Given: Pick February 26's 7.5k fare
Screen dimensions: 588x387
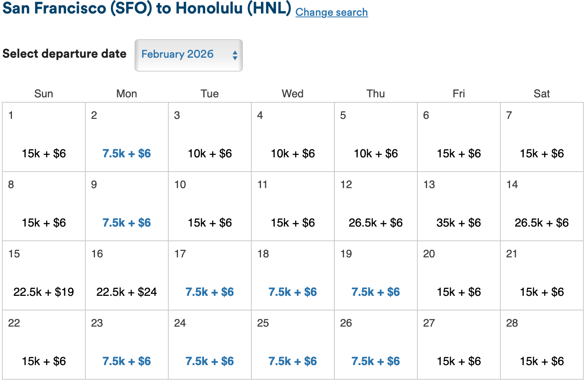Looking at the screenshot, I should click(x=375, y=361).
